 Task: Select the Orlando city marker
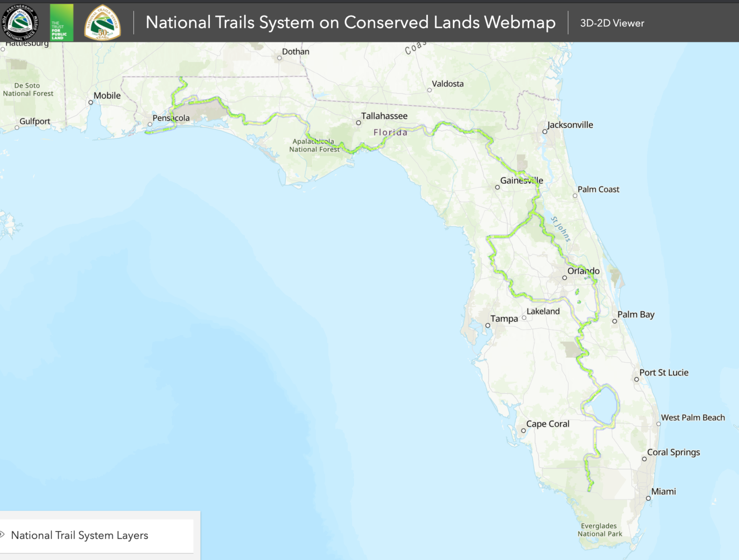click(x=565, y=277)
